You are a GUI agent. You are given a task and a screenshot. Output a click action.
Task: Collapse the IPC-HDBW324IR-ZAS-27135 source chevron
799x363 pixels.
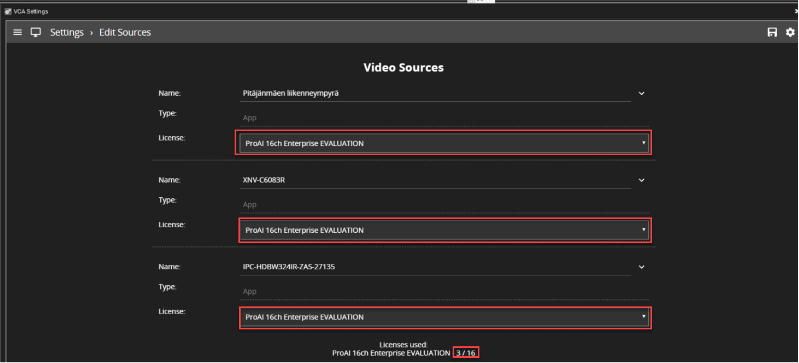click(x=642, y=267)
